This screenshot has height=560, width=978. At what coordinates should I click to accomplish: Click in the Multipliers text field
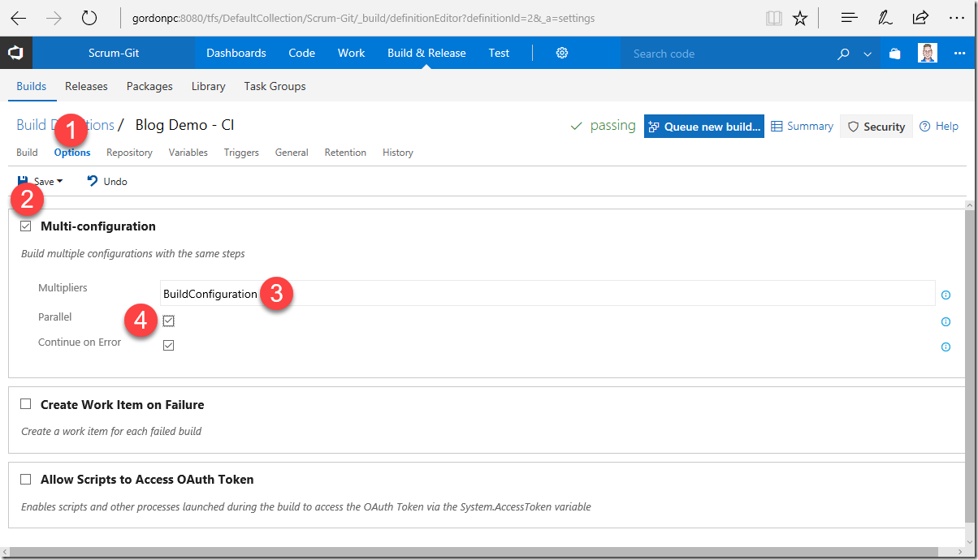[x=547, y=294]
